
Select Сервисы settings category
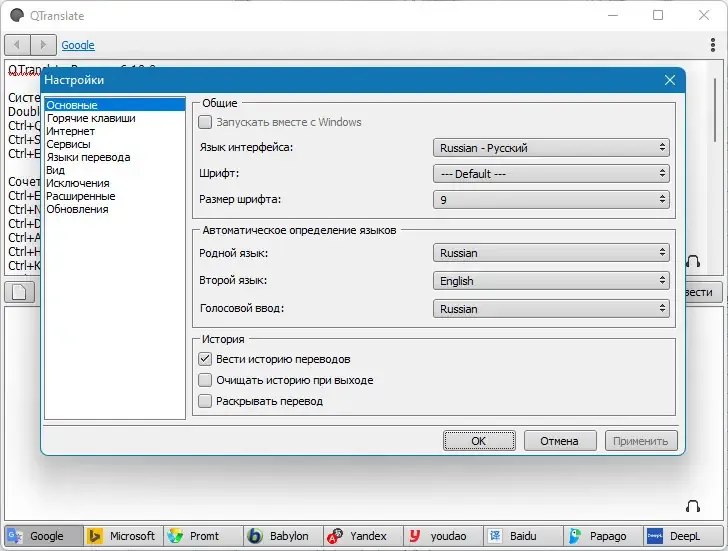[x=115, y=144]
